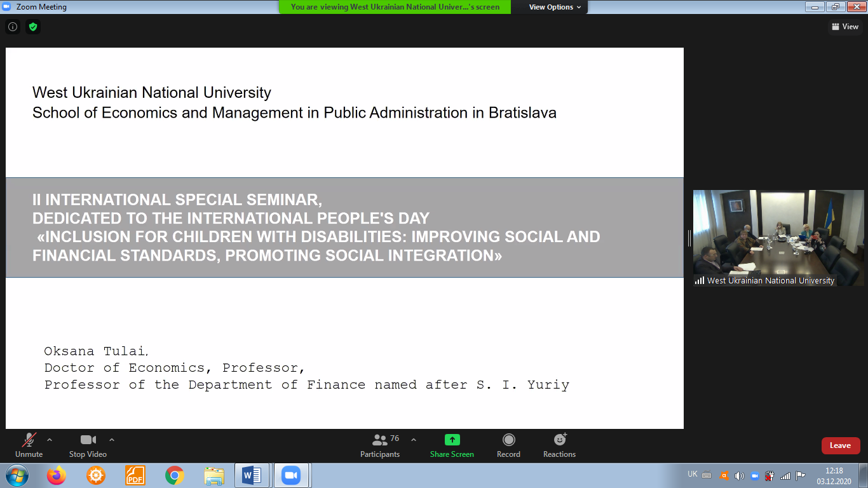868x488 pixels.
Task: Click the green Share Screen icon
Action: tap(452, 440)
